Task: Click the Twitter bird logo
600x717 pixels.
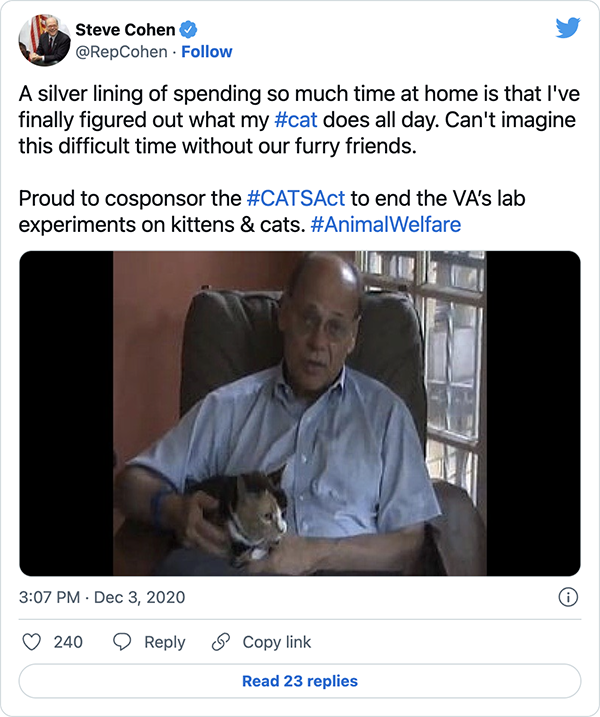Action: click(567, 28)
